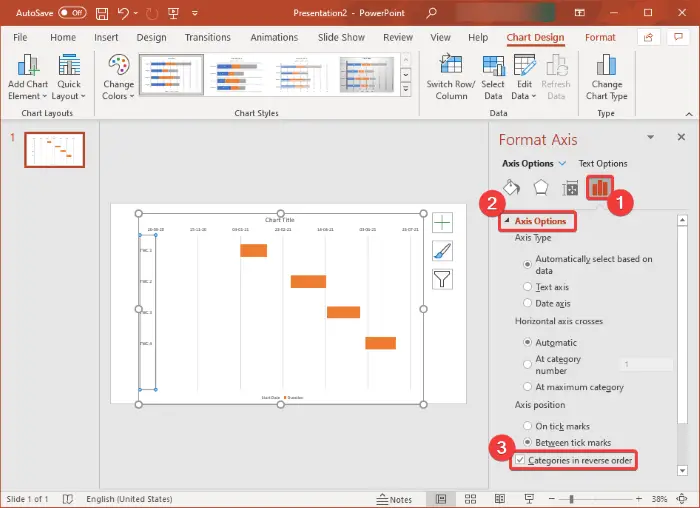Image resolution: width=700 pixels, height=508 pixels.
Task: Open Size & Properties icon
Action: tap(570, 188)
